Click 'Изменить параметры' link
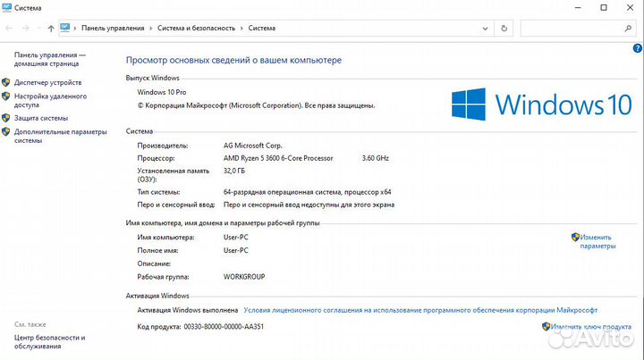Image resolution: width=644 pixels, height=360 pixels. click(597, 241)
